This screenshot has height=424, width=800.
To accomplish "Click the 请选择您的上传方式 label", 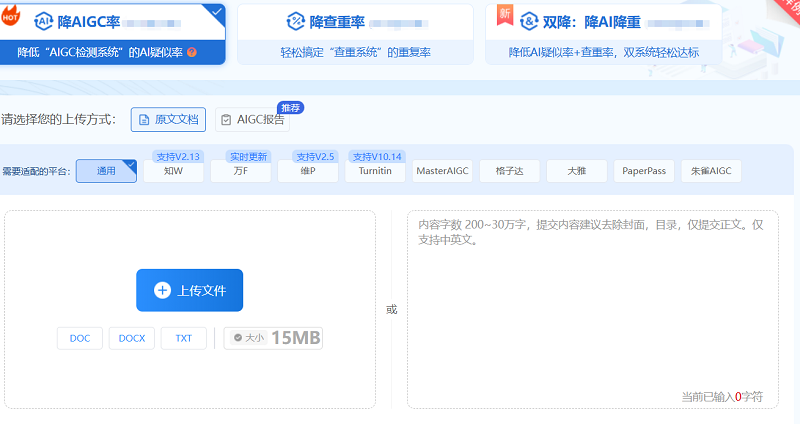I will click(59, 119).
